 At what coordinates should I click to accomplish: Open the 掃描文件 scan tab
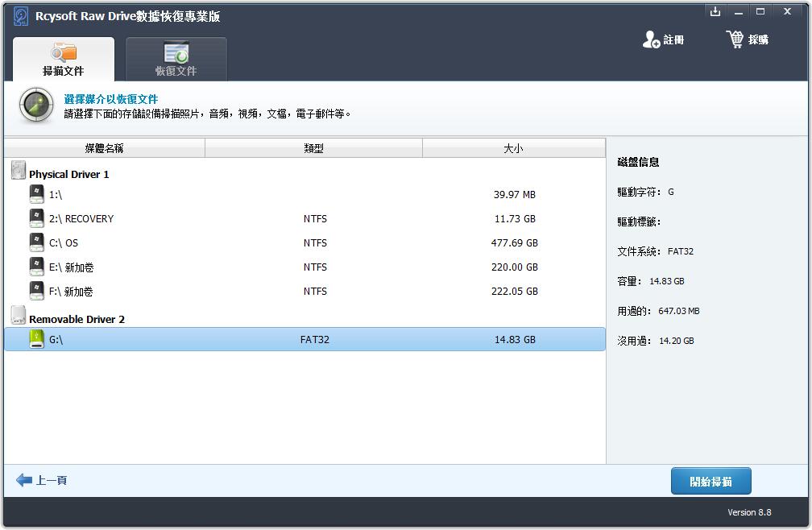[64, 60]
